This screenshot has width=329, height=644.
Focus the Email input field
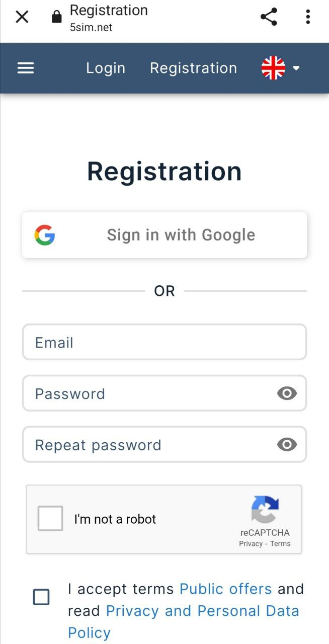[164, 343]
